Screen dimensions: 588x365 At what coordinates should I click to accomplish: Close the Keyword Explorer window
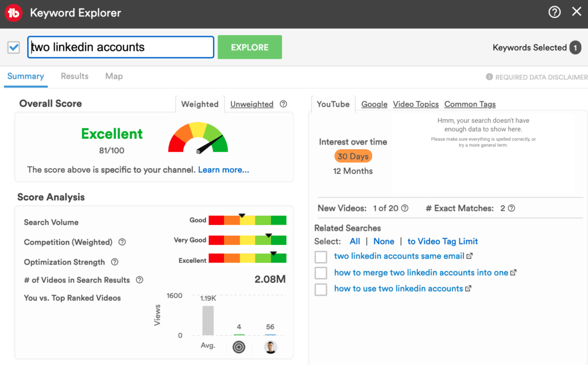(577, 11)
